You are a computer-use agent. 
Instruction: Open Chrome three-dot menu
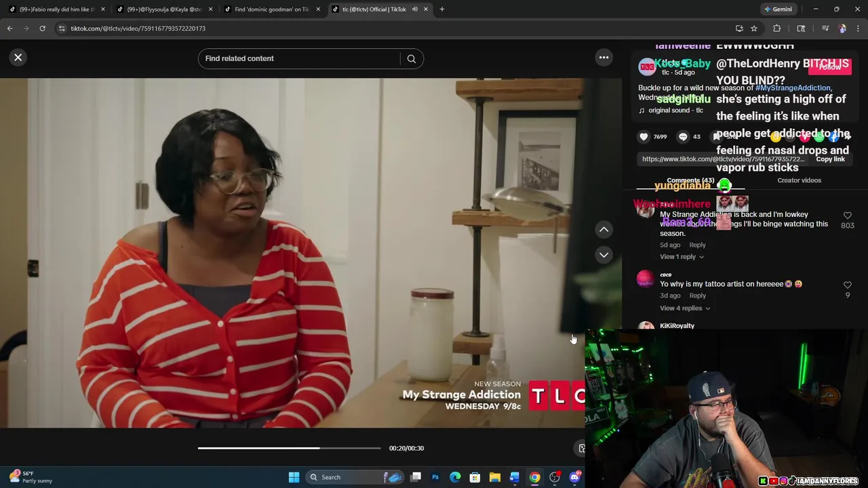(x=859, y=28)
